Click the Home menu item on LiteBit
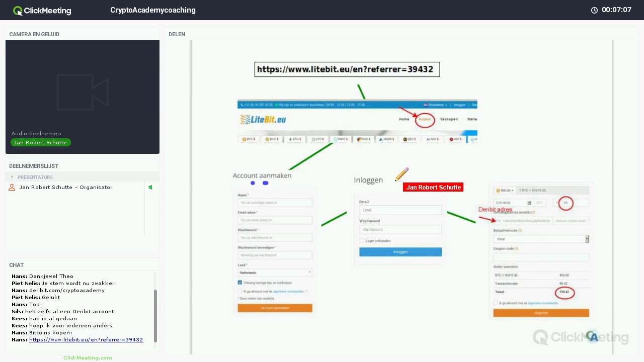Viewport: 644px width, 362px height. 404,119
